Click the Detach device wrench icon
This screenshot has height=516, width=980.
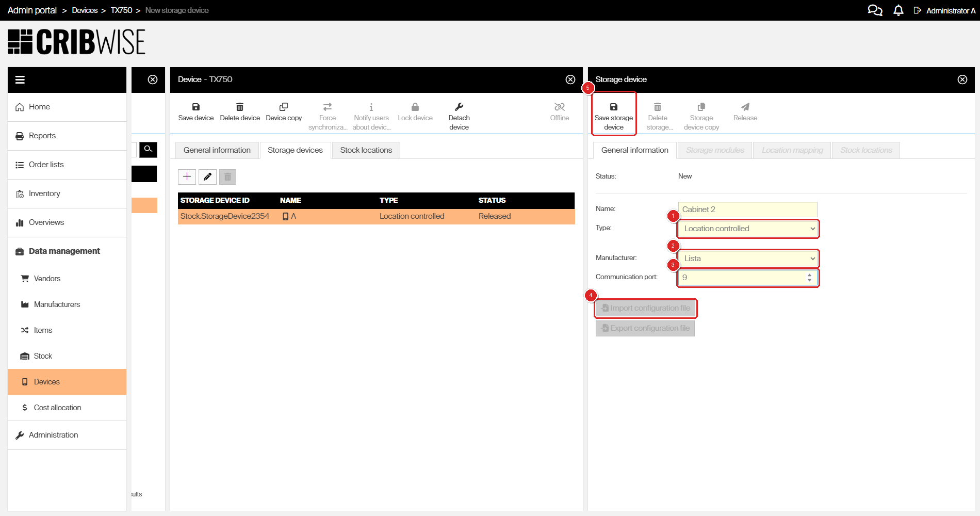coord(459,107)
